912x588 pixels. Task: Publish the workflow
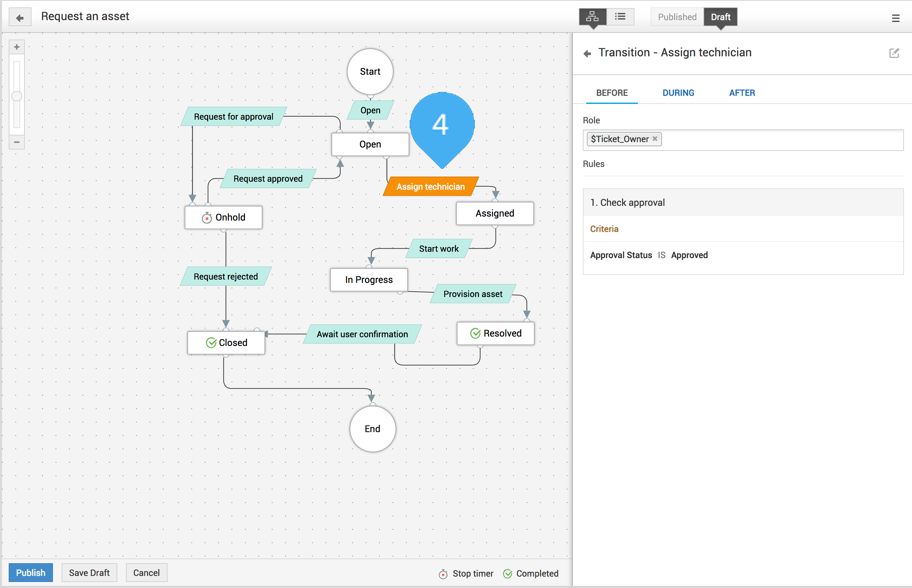pos(31,573)
